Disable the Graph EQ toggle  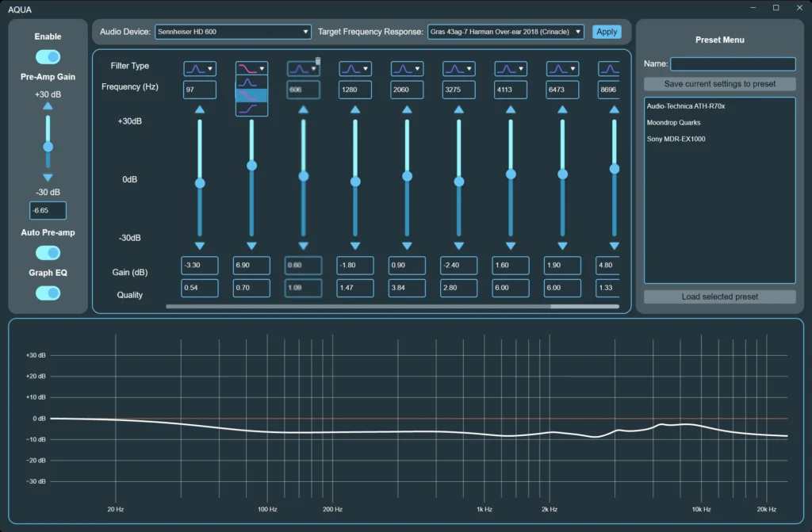[48, 293]
